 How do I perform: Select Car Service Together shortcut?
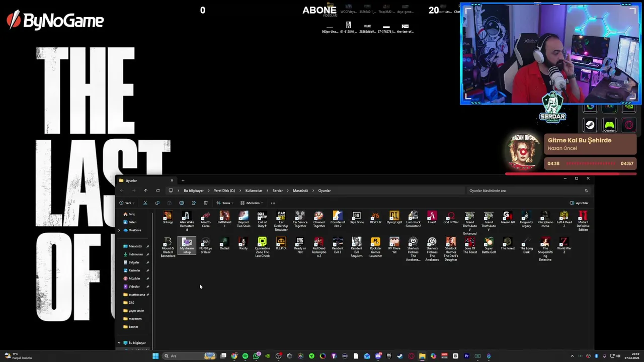(x=300, y=219)
